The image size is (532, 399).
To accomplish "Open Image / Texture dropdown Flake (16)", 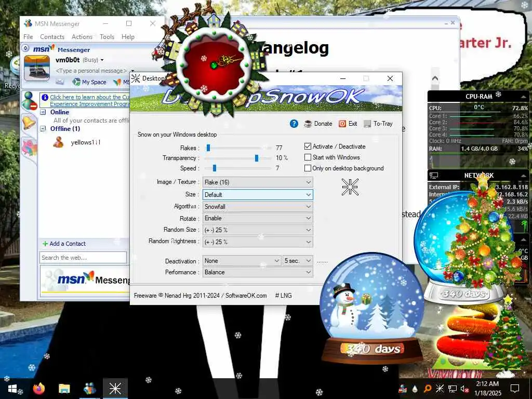I will tap(258, 182).
